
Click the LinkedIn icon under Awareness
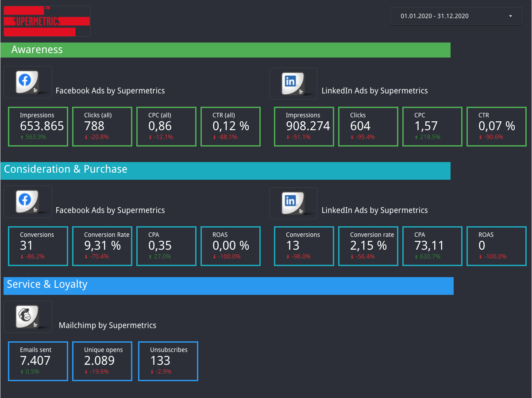click(x=293, y=84)
